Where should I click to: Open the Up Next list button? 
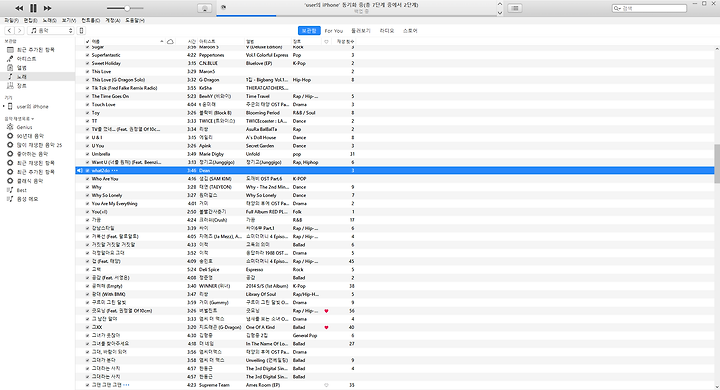515,8
